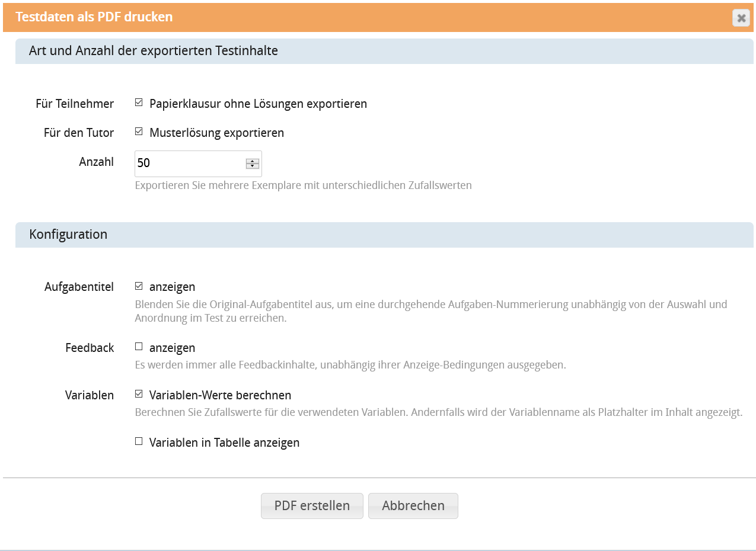
Task: Click the Aufgabentitel field label
Action: 79,287
